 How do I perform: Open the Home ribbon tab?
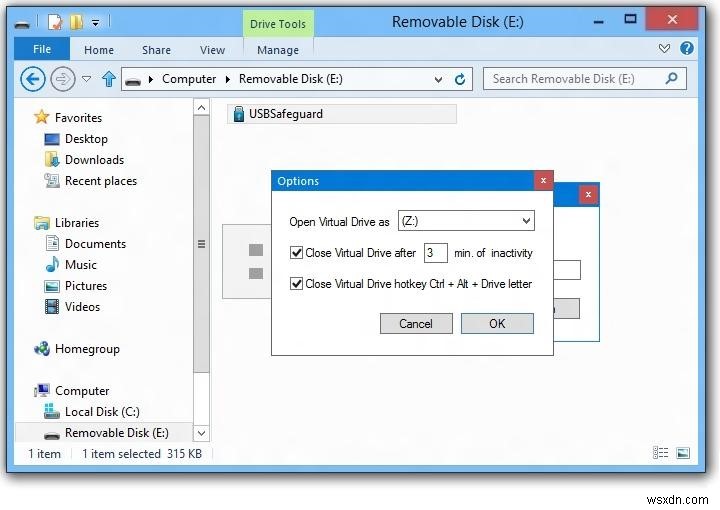coord(99,50)
